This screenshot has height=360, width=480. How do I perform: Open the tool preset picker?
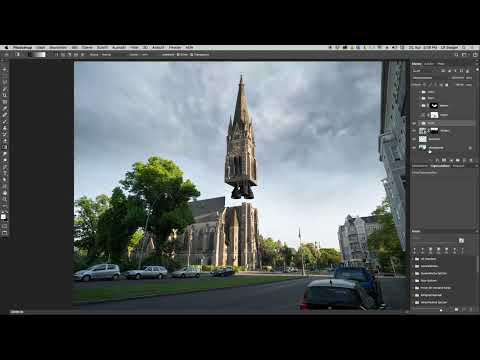(x=18, y=55)
